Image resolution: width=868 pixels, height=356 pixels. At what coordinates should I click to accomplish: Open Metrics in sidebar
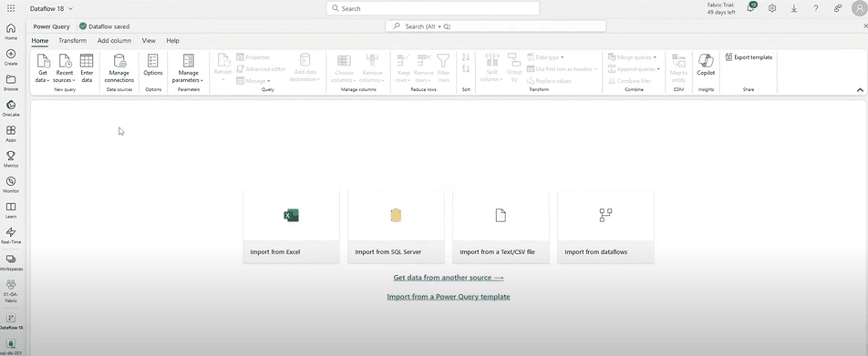coord(11,159)
